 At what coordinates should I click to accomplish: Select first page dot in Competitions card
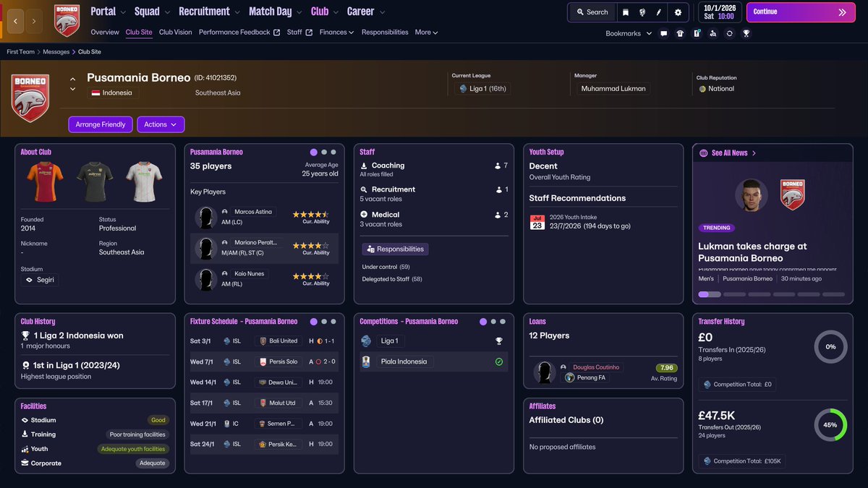click(483, 322)
